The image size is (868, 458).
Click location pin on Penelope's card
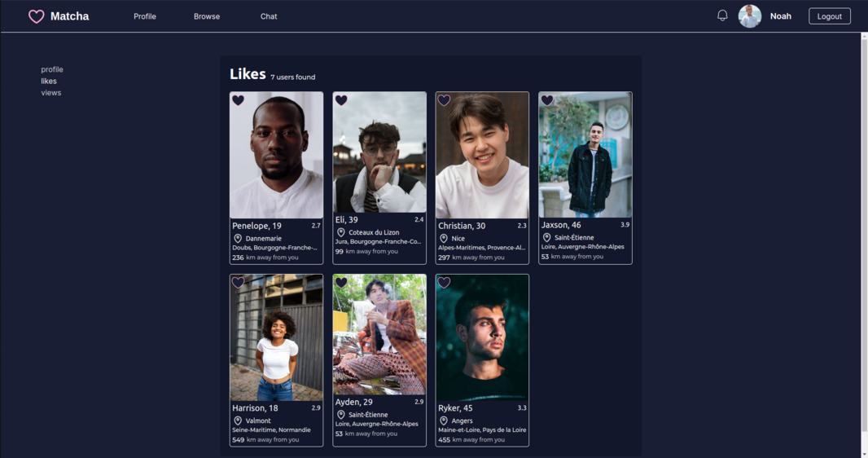tap(238, 239)
